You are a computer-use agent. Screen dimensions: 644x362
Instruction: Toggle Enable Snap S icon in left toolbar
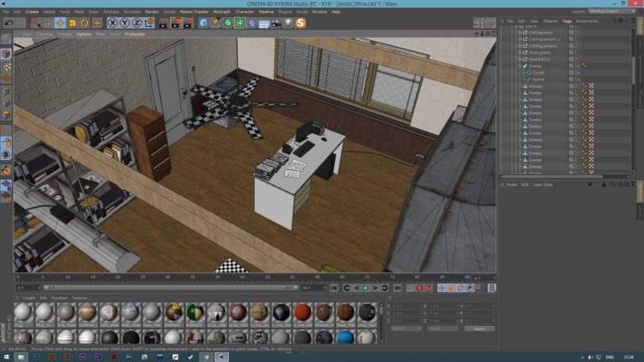(6, 155)
